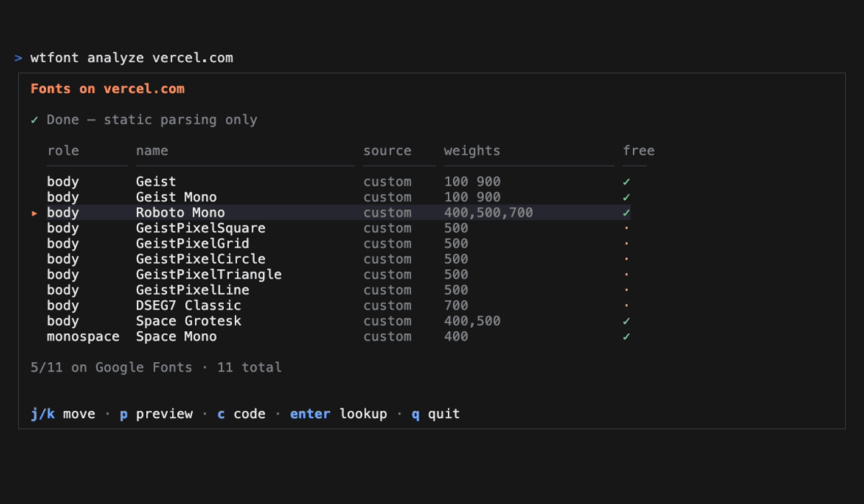Screen dimensions: 864x504
Task: Click the free checkmark for Space Grotesk
Action: (x=626, y=321)
